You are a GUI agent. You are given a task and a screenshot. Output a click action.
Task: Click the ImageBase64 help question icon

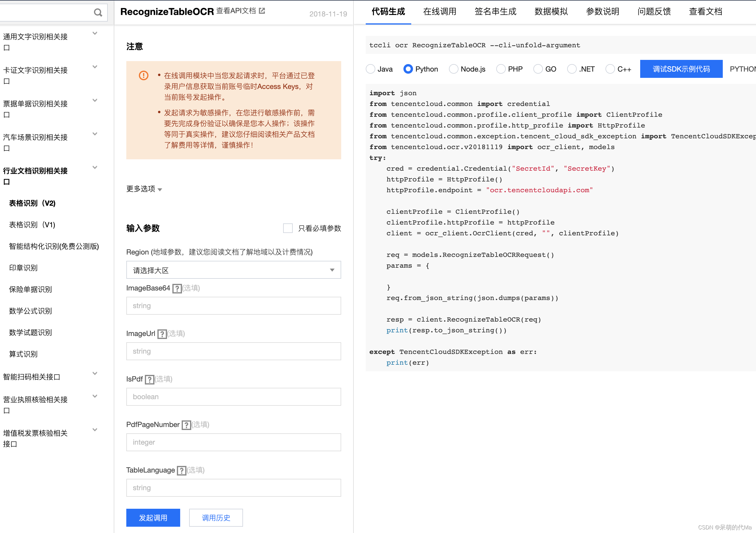[x=177, y=289]
